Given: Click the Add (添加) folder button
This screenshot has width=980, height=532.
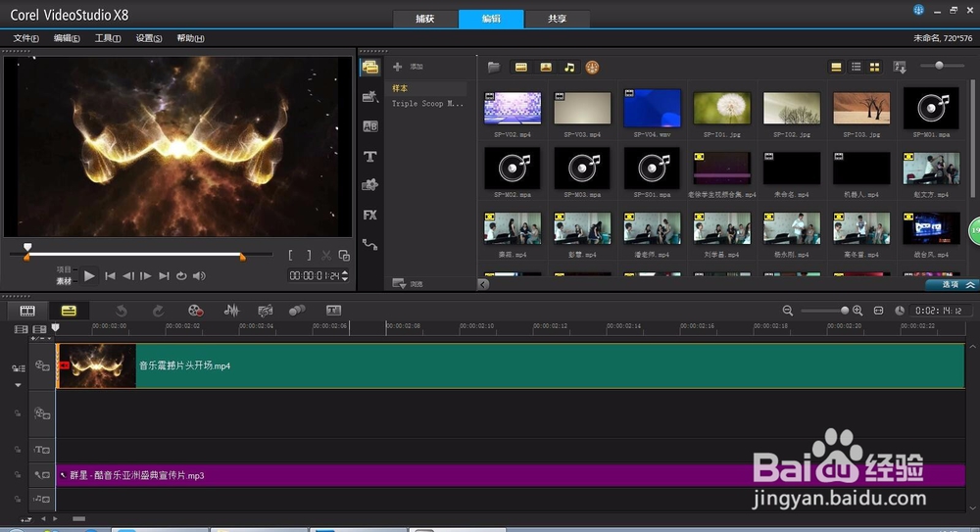Looking at the screenshot, I should (x=408, y=67).
